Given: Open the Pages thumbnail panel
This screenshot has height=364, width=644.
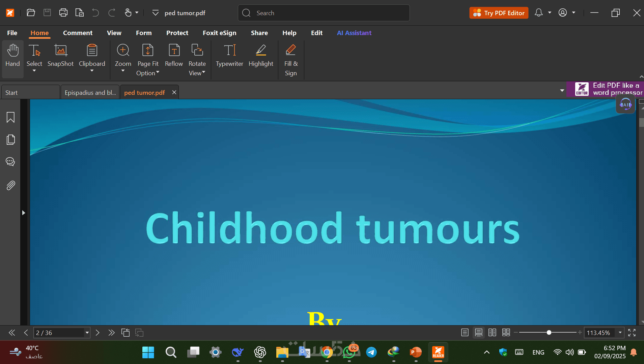Looking at the screenshot, I should click(x=10, y=140).
